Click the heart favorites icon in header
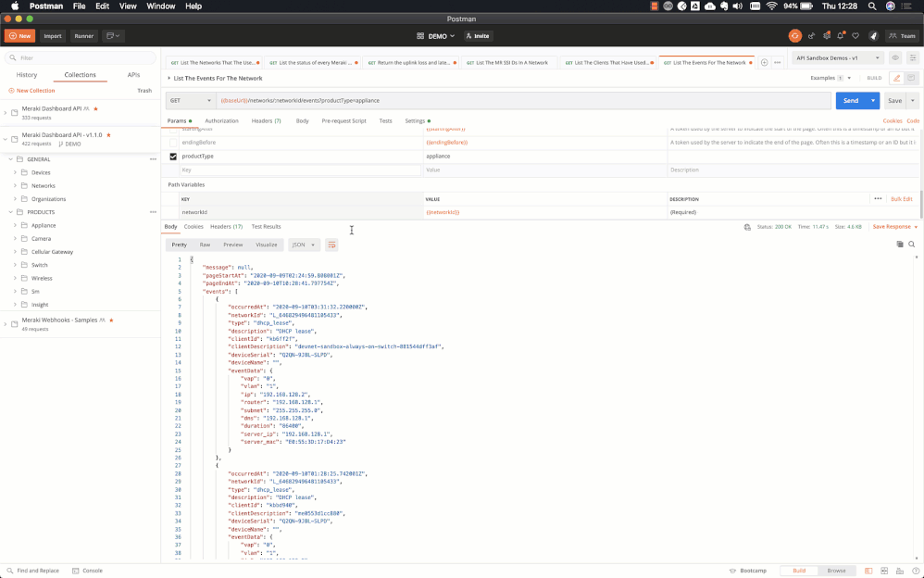 point(855,35)
